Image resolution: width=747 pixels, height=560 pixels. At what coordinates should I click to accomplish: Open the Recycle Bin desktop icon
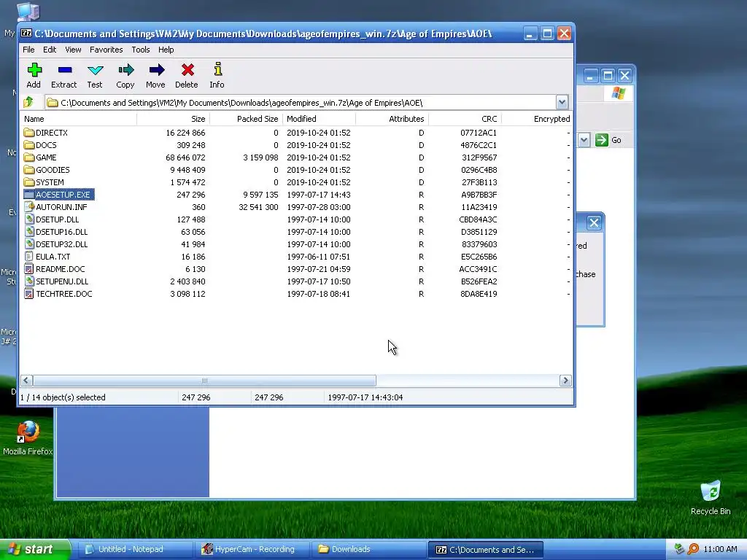tap(711, 491)
